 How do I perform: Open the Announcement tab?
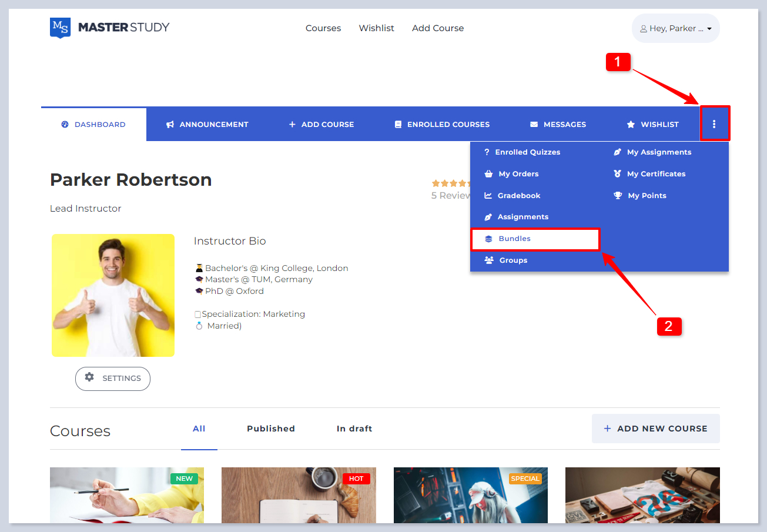pyautogui.click(x=207, y=125)
